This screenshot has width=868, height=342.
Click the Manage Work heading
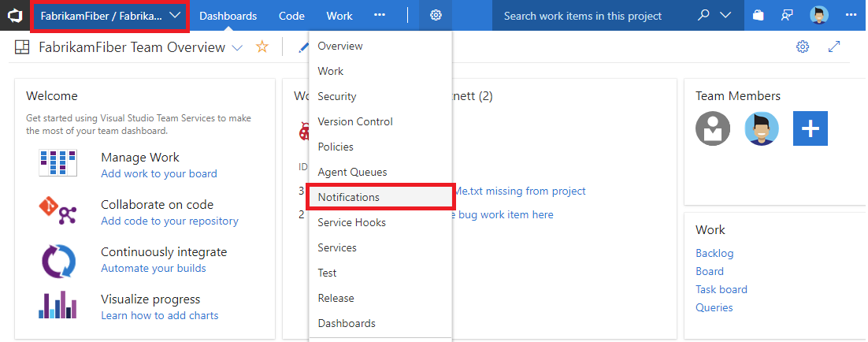click(x=140, y=157)
